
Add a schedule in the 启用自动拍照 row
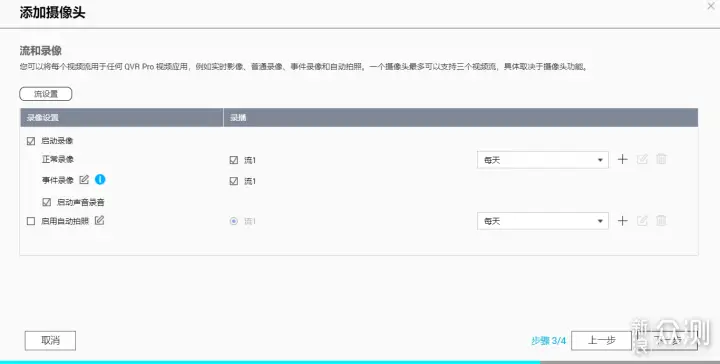tap(622, 221)
